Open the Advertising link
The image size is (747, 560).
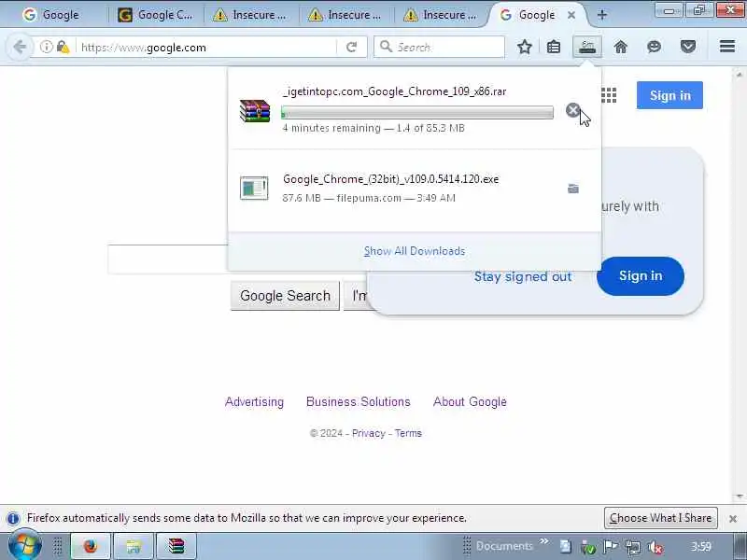[254, 402]
